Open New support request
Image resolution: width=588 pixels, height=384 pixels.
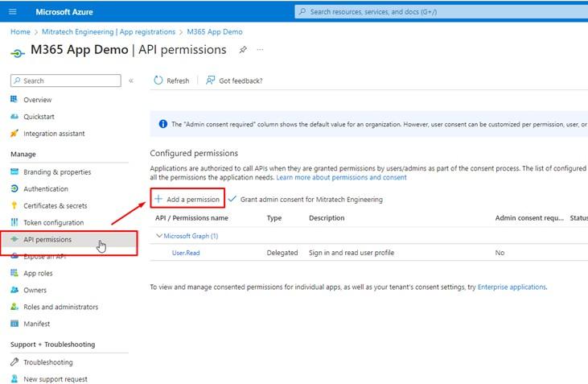click(x=56, y=379)
